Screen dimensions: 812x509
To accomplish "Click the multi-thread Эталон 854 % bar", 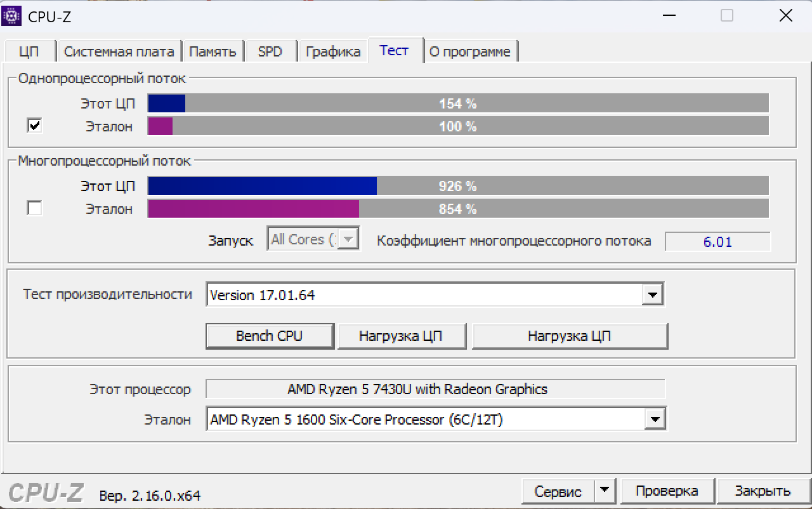I will pos(458,208).
